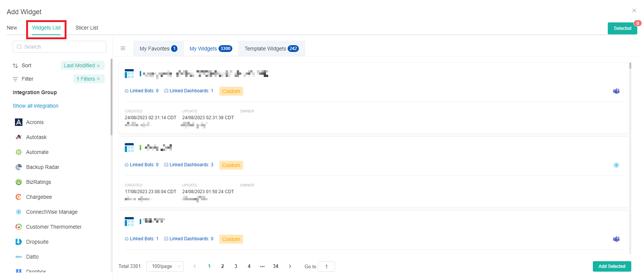Viewport: 644px width, 278px height.
Task: Select the BizRatings smiley icon
Action: click(19, 182)
